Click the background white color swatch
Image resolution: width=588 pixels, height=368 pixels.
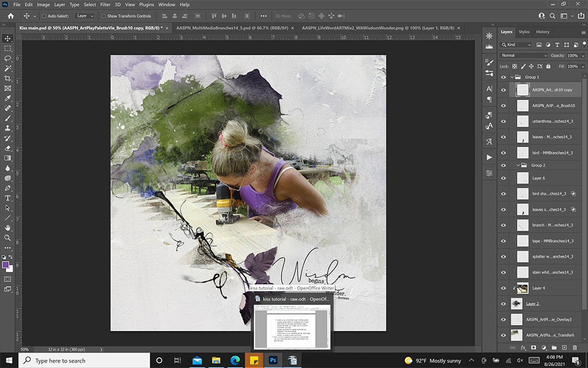(11, 269)
